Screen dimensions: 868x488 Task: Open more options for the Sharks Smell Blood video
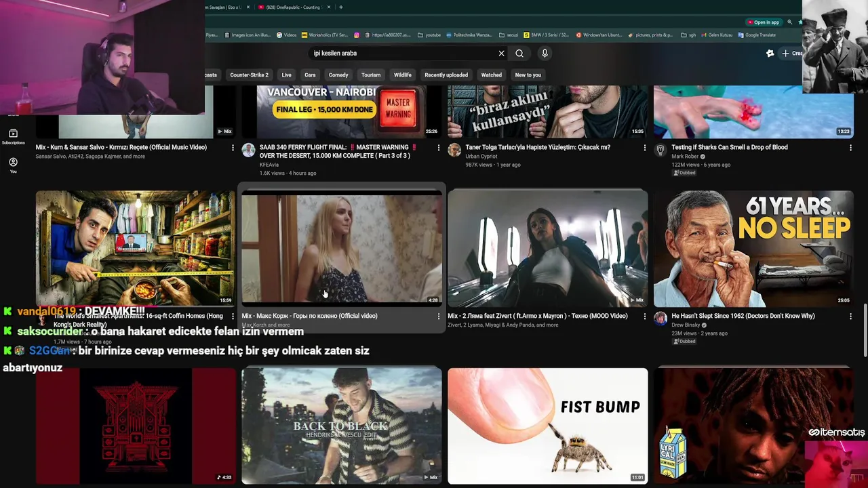(x=851, y=148)
